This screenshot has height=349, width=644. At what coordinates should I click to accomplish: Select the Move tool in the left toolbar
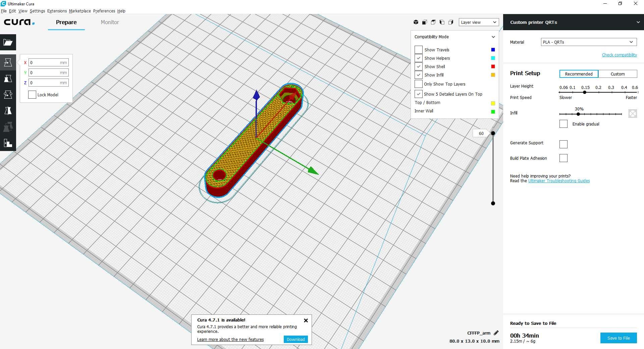(8, 62)
